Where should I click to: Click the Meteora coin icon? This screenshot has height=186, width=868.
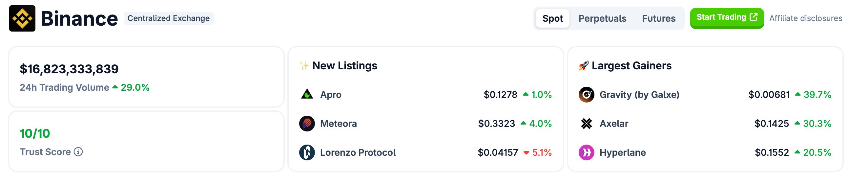307,124
